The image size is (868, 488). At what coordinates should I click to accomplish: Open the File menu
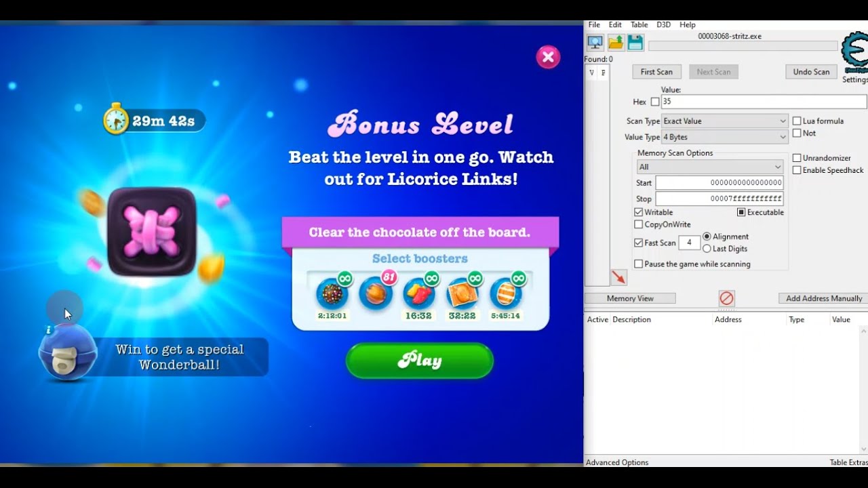coord(594,24)
